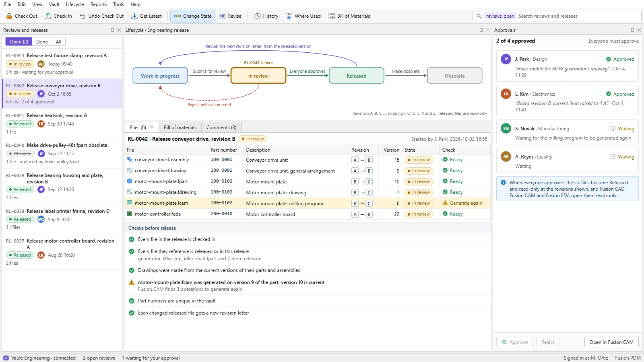Open the Lifecycle menu
Image resolution: width=644 pixels, height=362 pixels.
pyautogui.click(x=75, y=4)
